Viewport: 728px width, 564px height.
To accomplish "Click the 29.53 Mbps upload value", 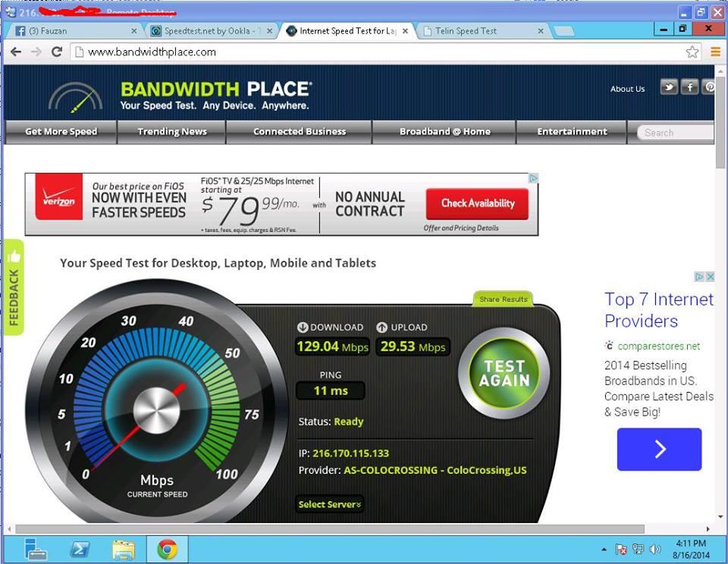I will 413,346.
